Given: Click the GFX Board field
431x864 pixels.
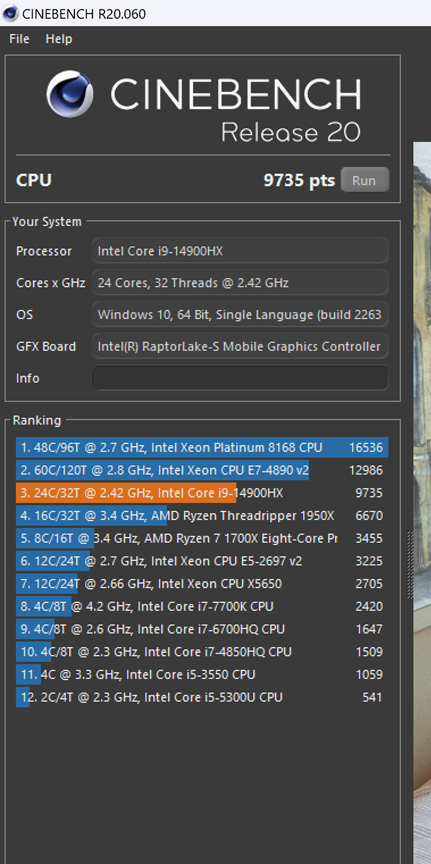Looking at the screenshot, I should 240,347.
